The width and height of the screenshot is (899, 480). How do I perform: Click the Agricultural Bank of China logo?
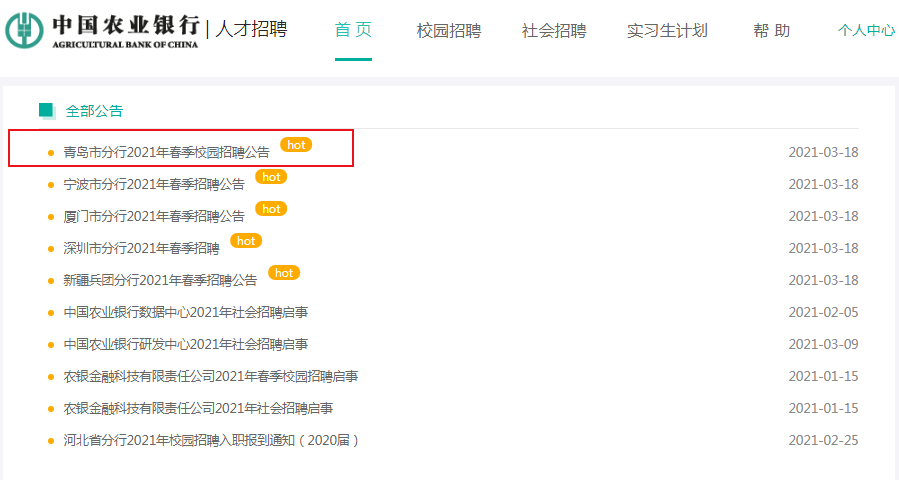point(102,31)
